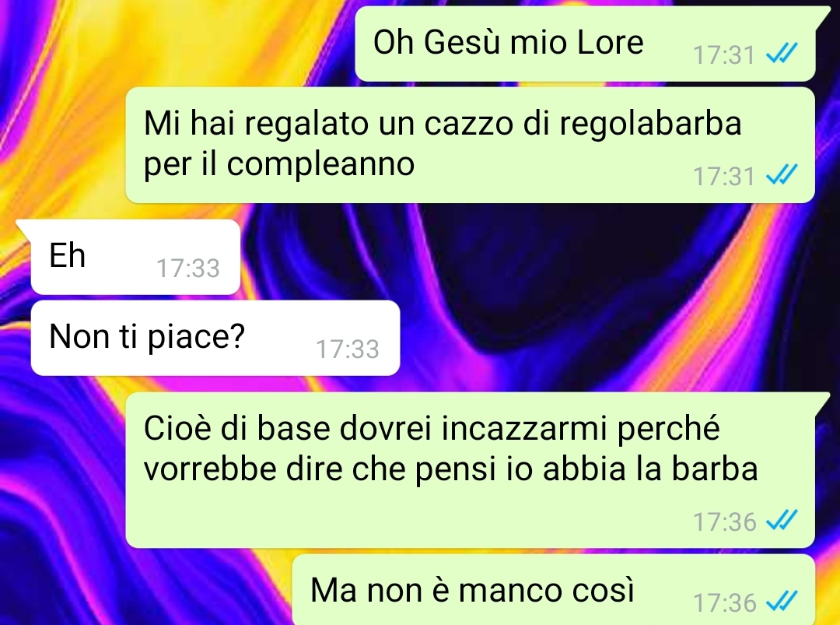Click 17:33 timestamp on 'Non ti piace?'
Screen dimensions: 840x625
(x=348, y=349)
